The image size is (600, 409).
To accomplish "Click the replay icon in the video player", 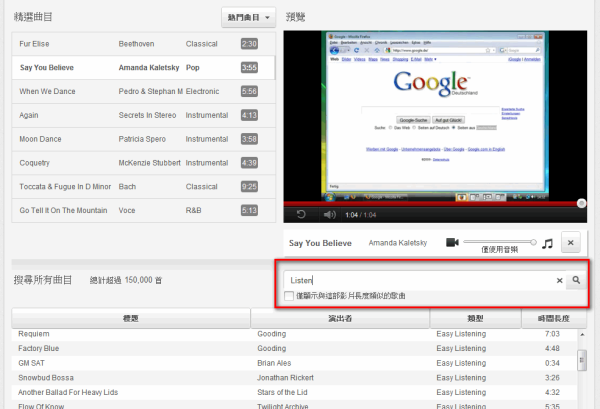I will (x=300, y=214).
